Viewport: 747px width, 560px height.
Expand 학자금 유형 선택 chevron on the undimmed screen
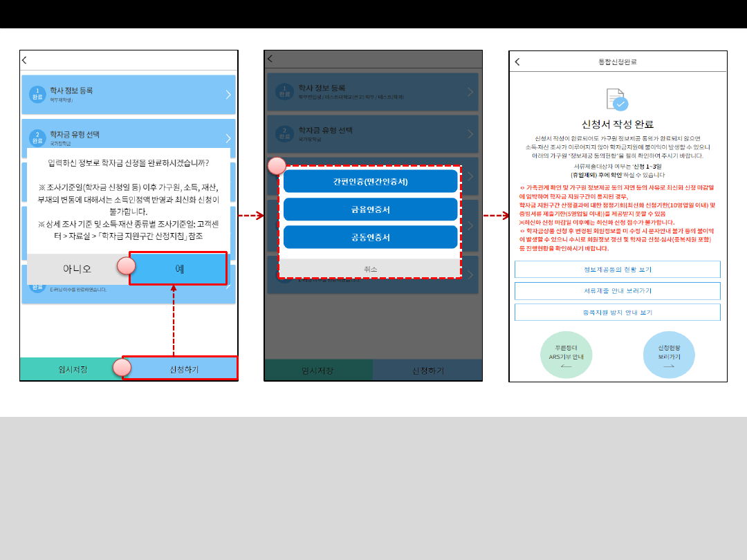point(228,138)
